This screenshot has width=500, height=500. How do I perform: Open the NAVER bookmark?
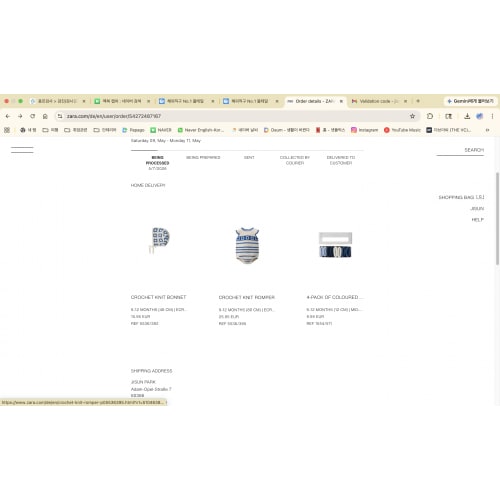click(x=161, y=130)
